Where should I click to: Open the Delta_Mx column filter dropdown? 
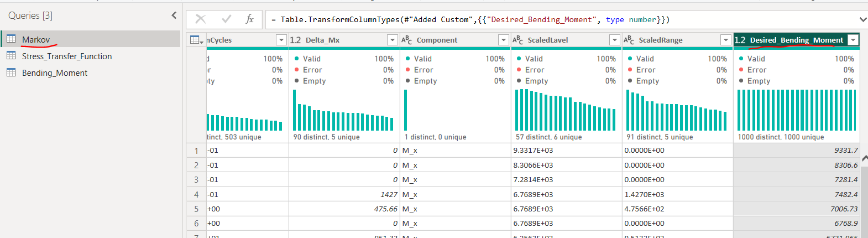pyautogui.click(x=393, y=40)
